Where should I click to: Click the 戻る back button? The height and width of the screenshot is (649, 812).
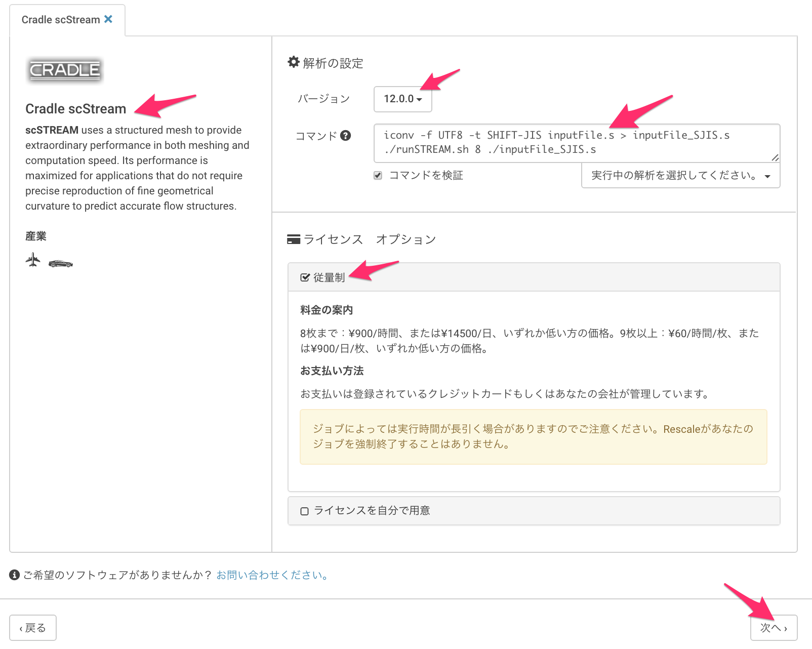pos(33,628)
